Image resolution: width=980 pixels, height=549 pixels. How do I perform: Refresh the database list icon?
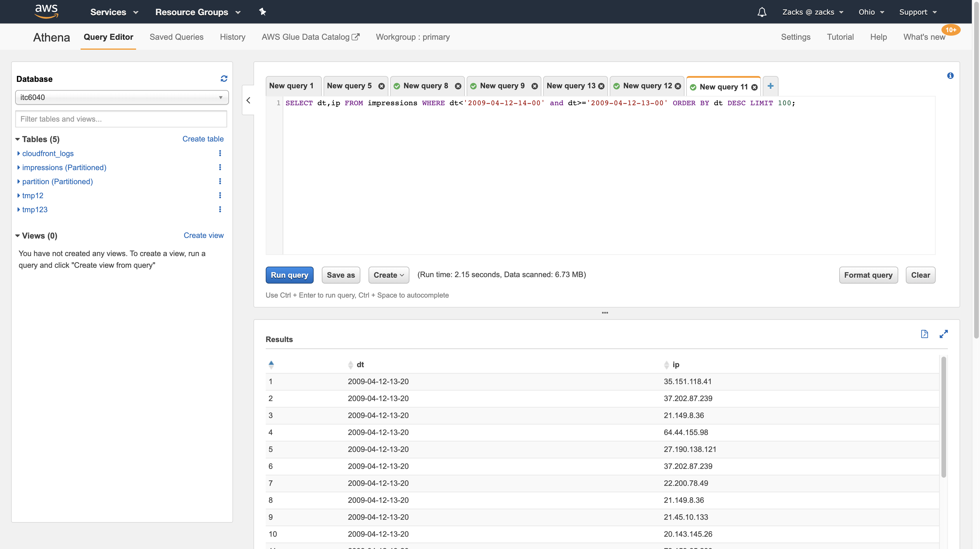click(224, 78)
